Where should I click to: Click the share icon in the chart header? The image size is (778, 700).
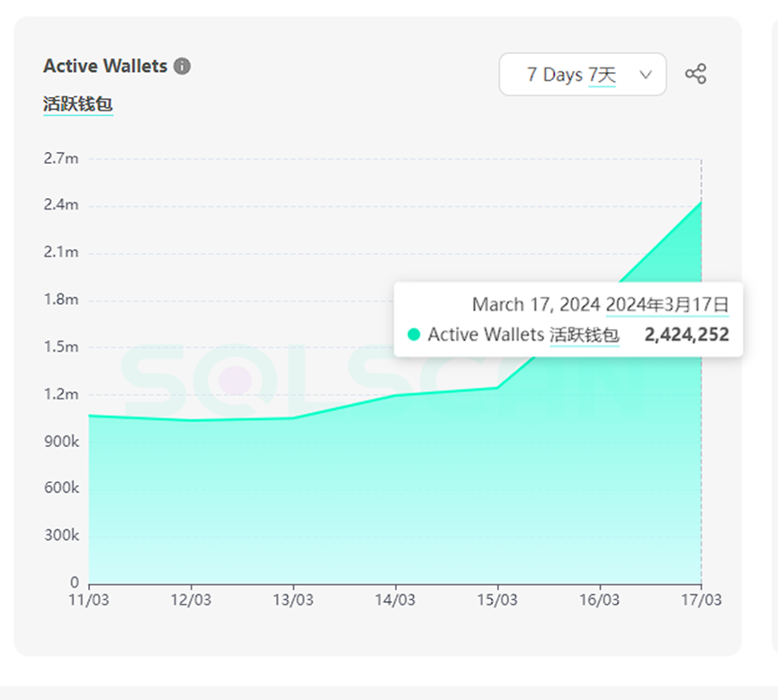click(x=695, y=75)
